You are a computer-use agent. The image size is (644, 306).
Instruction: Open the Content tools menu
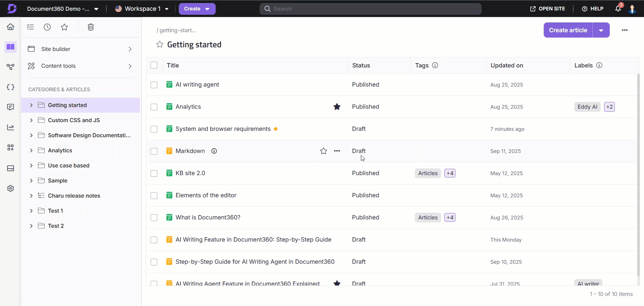80,66
